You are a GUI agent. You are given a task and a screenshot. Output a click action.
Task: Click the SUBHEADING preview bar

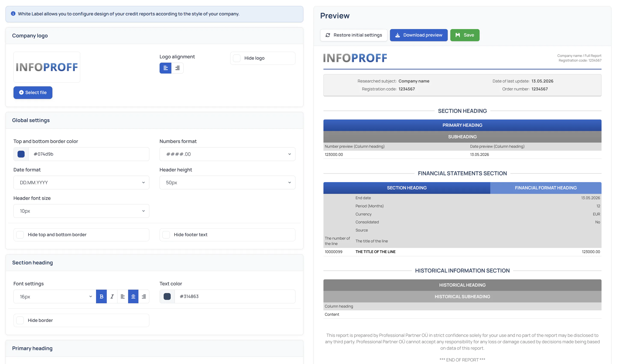point(462,137)
